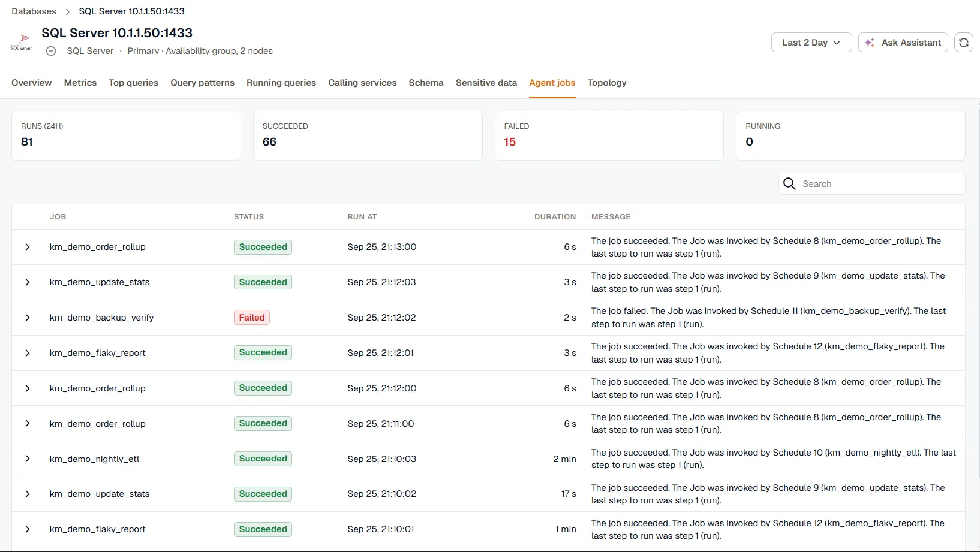Click the Schedule 10 message for nightly_etl

(774, 459)
